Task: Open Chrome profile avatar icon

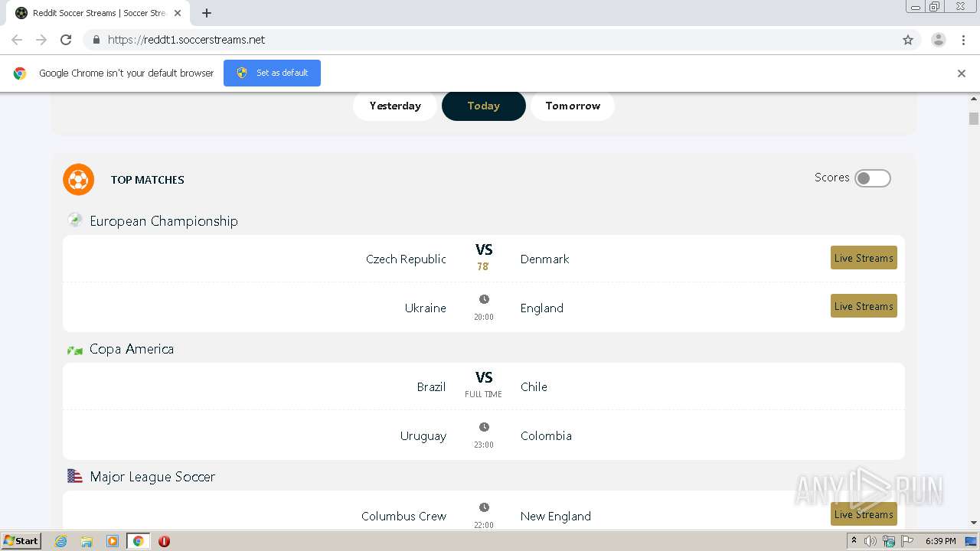Action: (938, 40)
